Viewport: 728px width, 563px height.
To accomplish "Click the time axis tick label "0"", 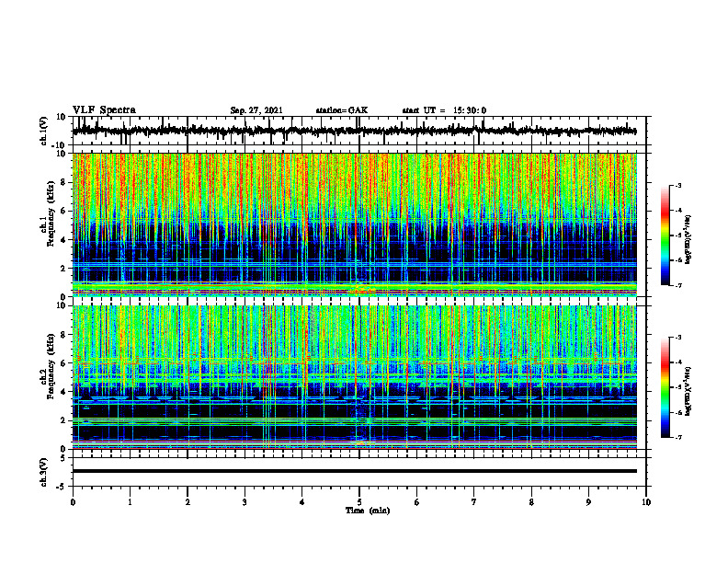I will click(73, 502).
